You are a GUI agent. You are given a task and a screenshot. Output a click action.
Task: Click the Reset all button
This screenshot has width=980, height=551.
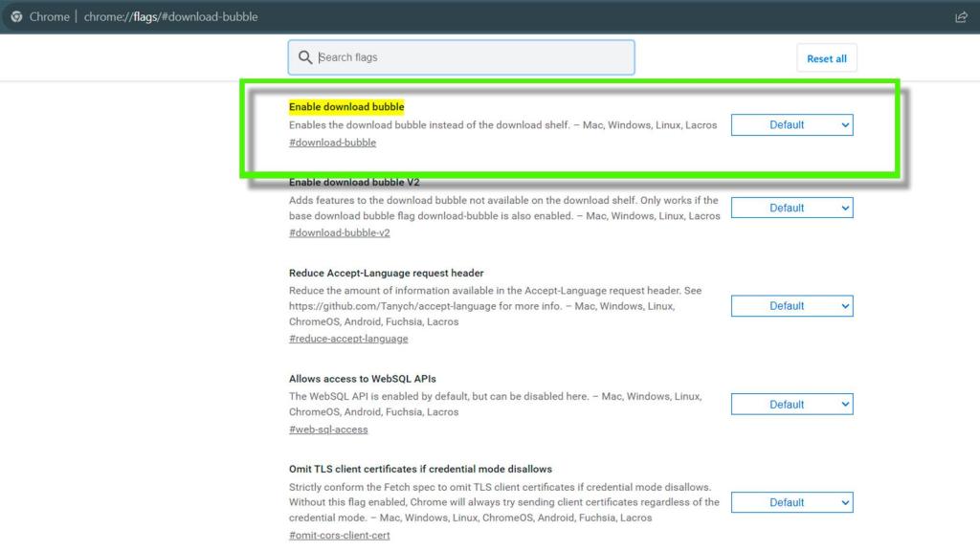[x=826, y=58]
